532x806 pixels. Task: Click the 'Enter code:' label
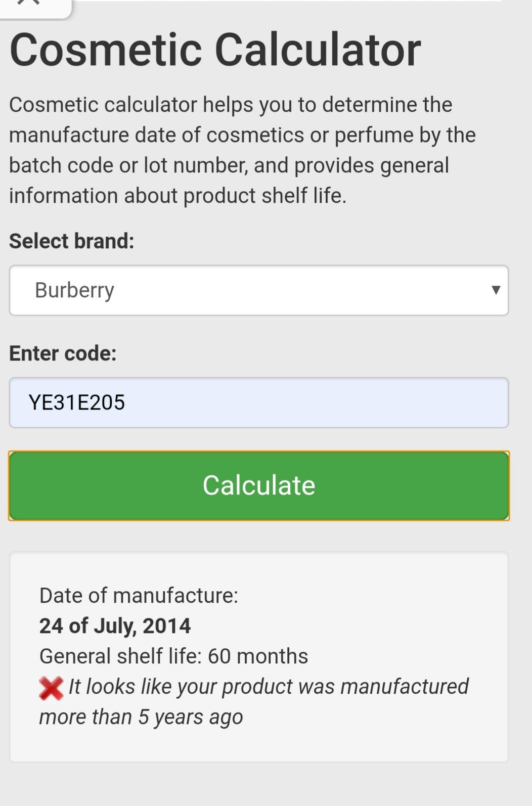coord(63,353)
